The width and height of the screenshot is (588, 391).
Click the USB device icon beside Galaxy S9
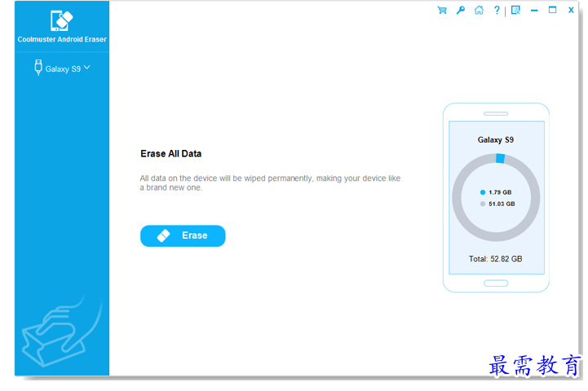(x=38, y=68)
